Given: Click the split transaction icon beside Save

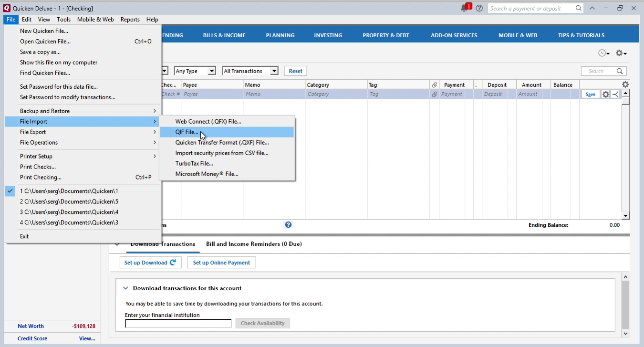Looking at the screenshot, I should tap(615, 95).
